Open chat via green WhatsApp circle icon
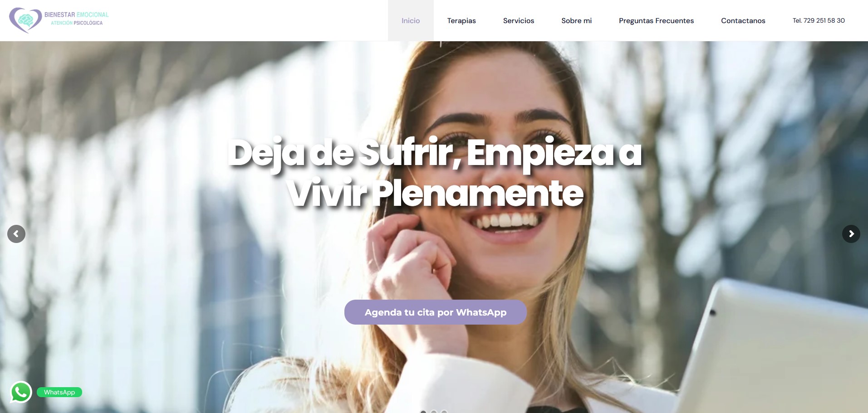This screenshot has width=868, height=413. [21, 392]
